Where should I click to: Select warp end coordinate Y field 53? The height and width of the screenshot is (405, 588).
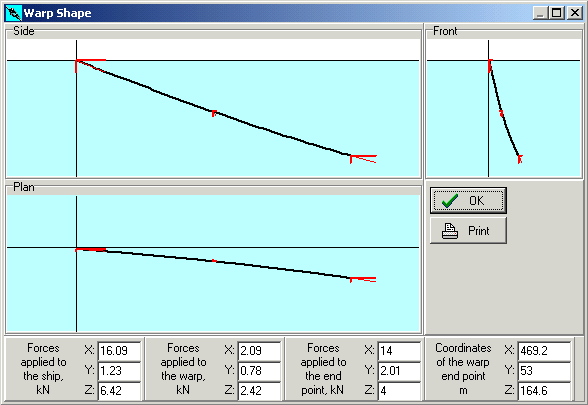point(544,370)
